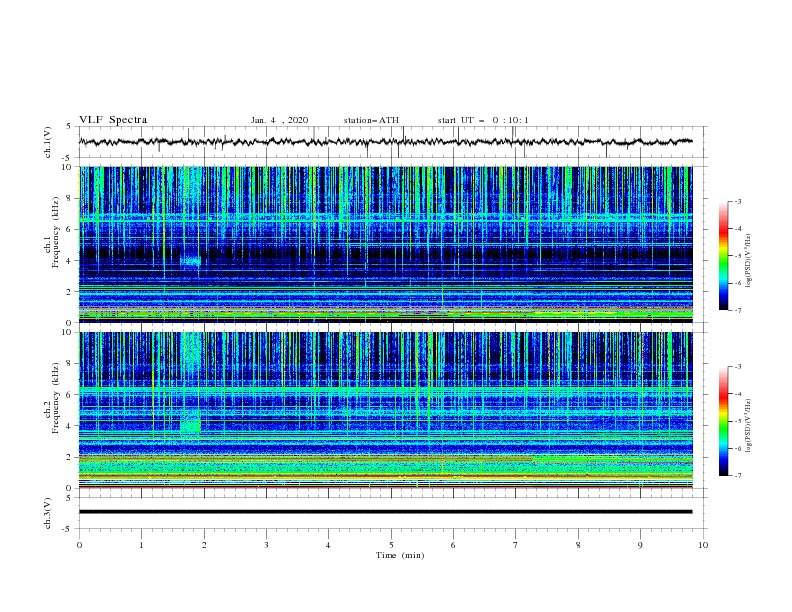Click the "VLF Spectra" plot title
This screenshot has width=792, height=612.
pos(113,120)
